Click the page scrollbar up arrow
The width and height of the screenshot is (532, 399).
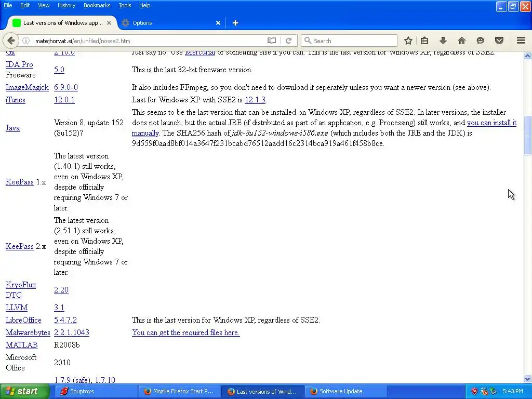click(528, 56)
